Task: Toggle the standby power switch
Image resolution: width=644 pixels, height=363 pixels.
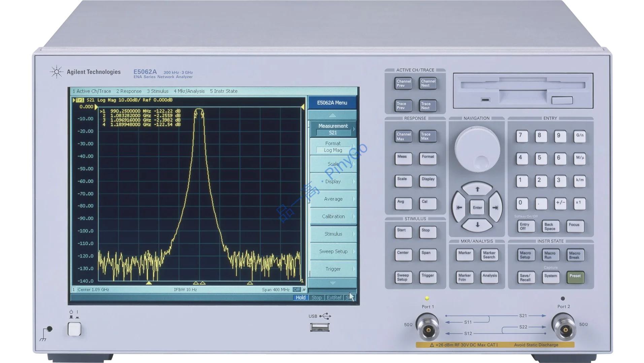Action: (74, 329)
